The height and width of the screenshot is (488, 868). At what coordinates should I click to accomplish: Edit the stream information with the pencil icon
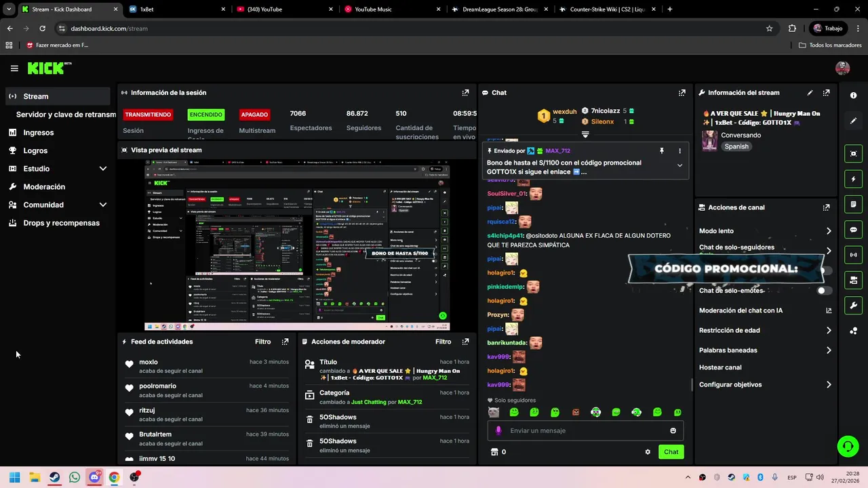coord(810,93)
